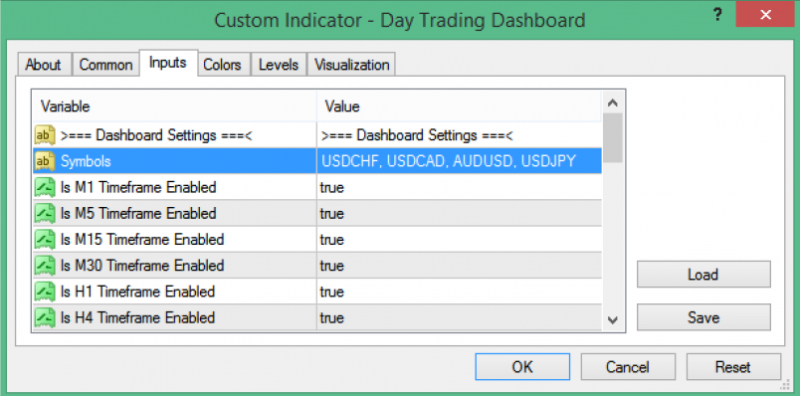Click the Dashboard Settings value cell
Screen dimensions: 800x396
[x=459, y=135]
